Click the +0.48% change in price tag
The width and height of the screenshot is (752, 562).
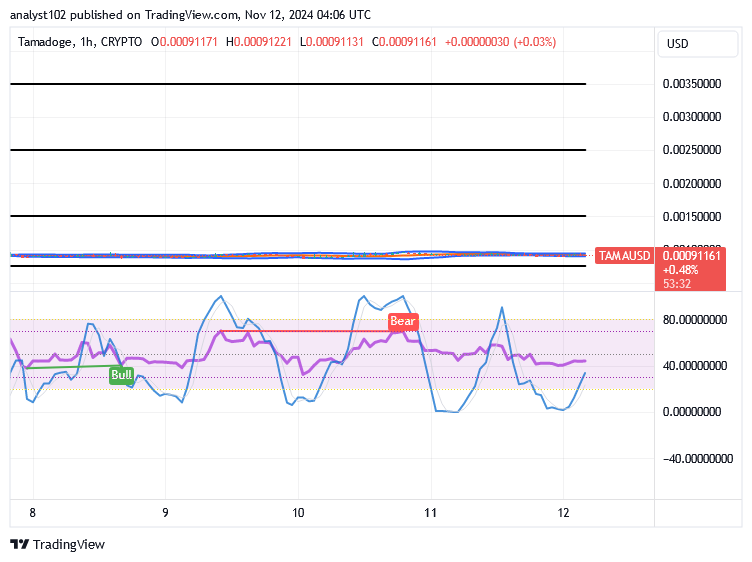pos(680,270)
